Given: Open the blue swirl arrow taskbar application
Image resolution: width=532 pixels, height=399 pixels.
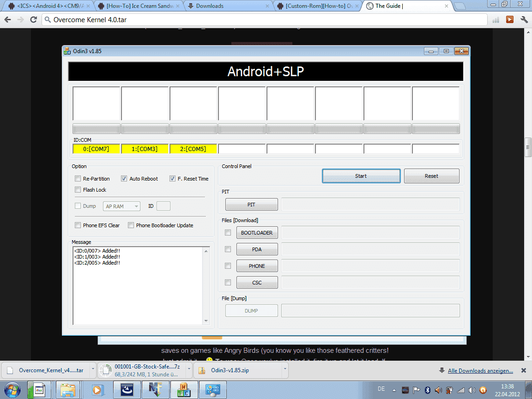Looking at the screenshot, I should pyautogui.click(x=127, y=390).
